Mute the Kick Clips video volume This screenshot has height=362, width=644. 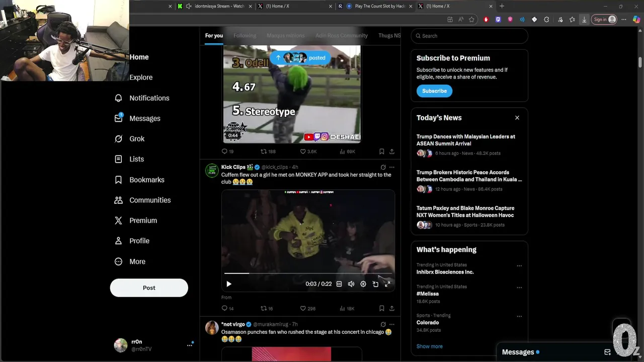[x=351, y=284]
